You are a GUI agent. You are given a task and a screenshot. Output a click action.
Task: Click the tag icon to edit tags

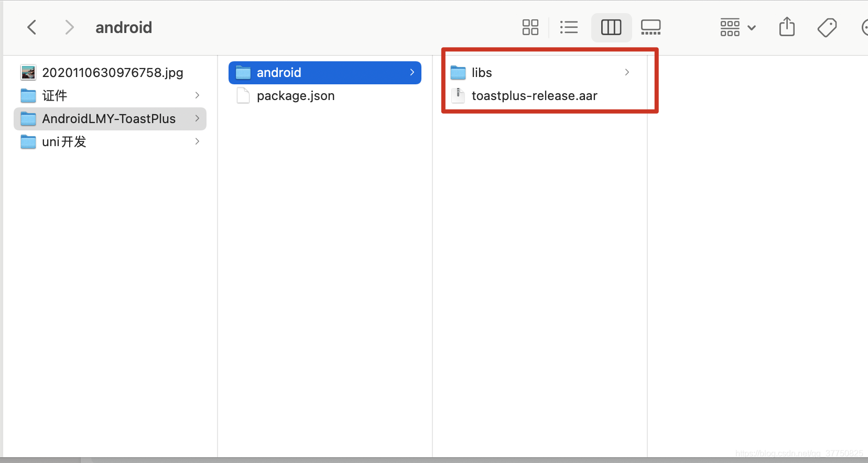click(827, 27)
